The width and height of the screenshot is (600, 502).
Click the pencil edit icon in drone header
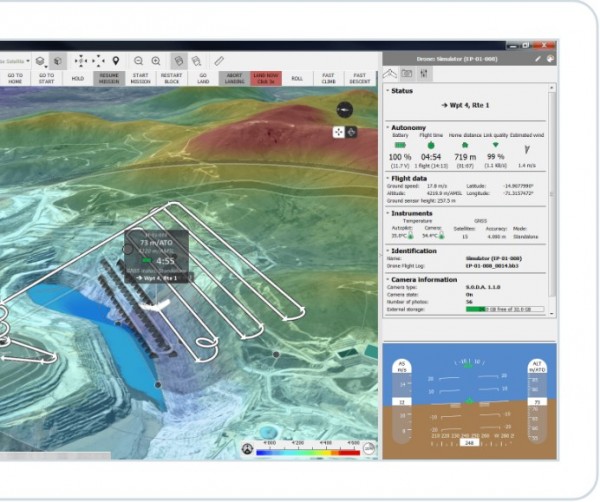click(x=538, y=59)
